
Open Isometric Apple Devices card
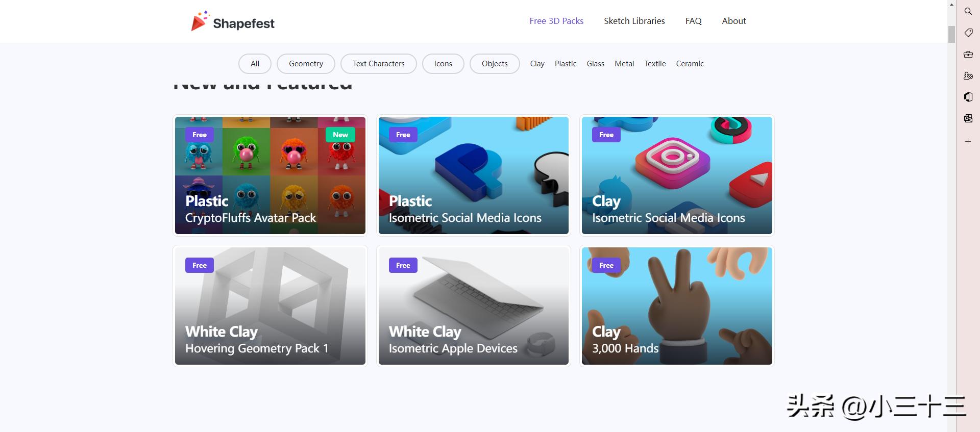[474, 306]
